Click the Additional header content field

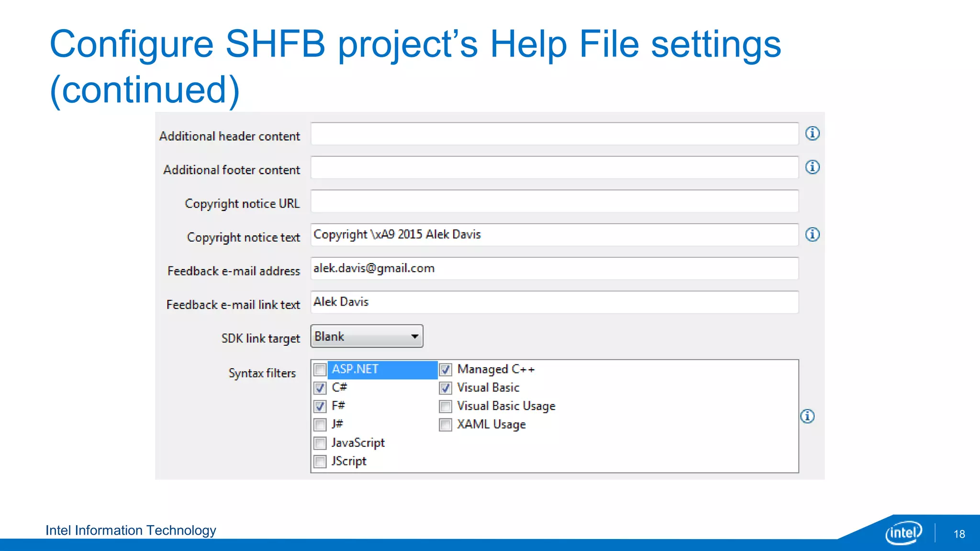click(x=555, y=134)
